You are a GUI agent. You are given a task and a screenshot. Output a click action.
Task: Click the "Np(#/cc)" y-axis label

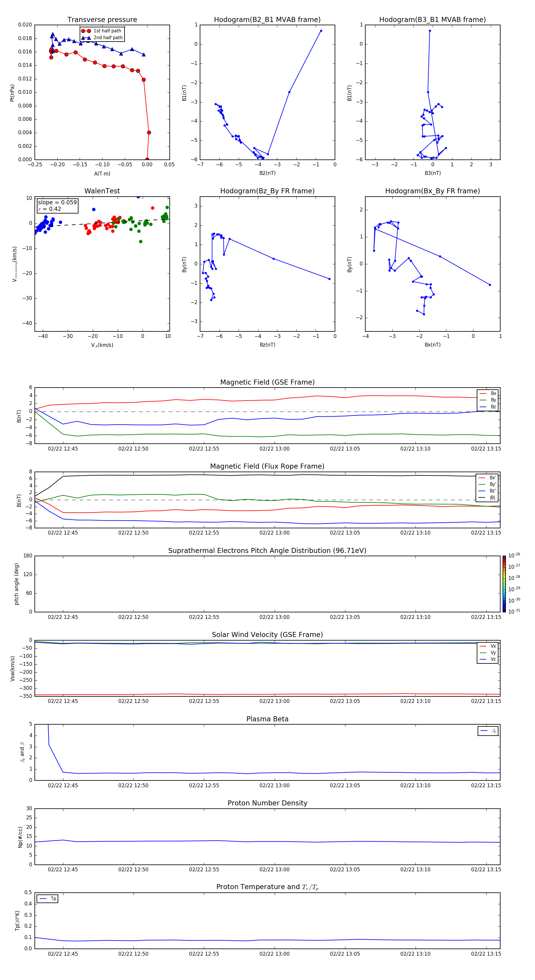coord(20,837)
